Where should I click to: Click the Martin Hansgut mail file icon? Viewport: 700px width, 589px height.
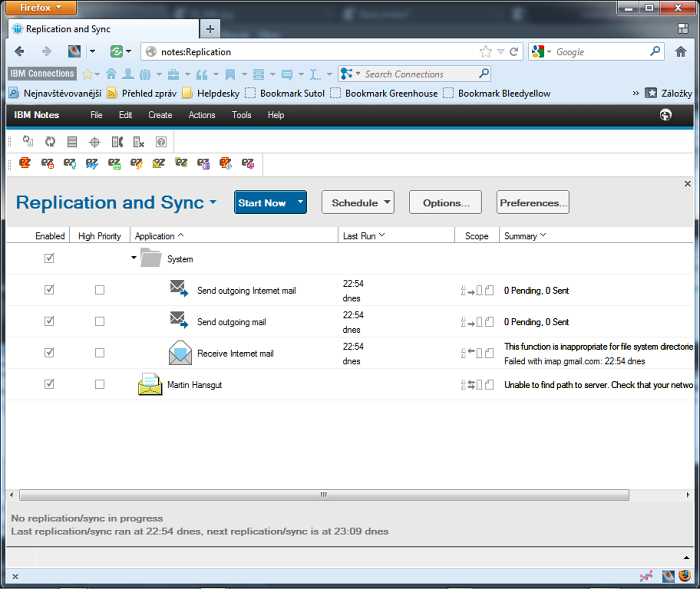[x=150, y=384]
